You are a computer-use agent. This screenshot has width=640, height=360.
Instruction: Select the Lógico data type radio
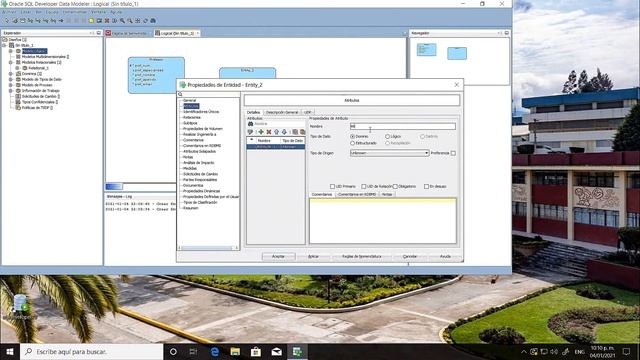387,136
